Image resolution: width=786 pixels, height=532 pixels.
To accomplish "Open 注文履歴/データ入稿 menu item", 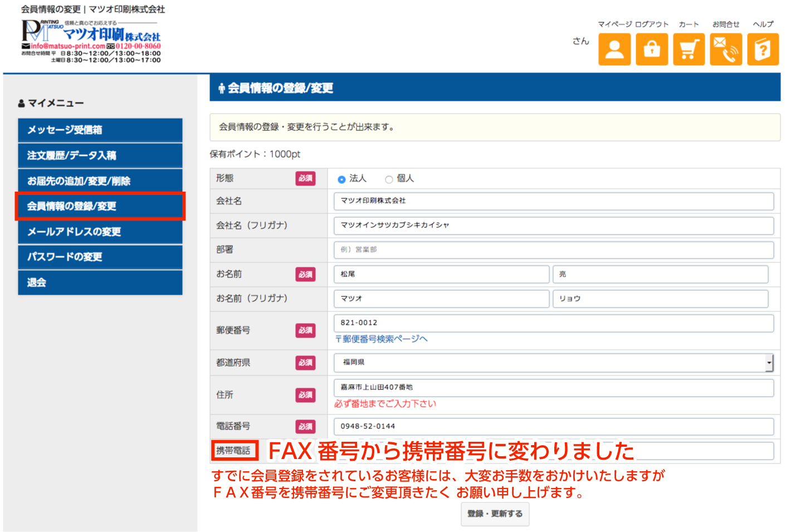I will tap(100, 155).
